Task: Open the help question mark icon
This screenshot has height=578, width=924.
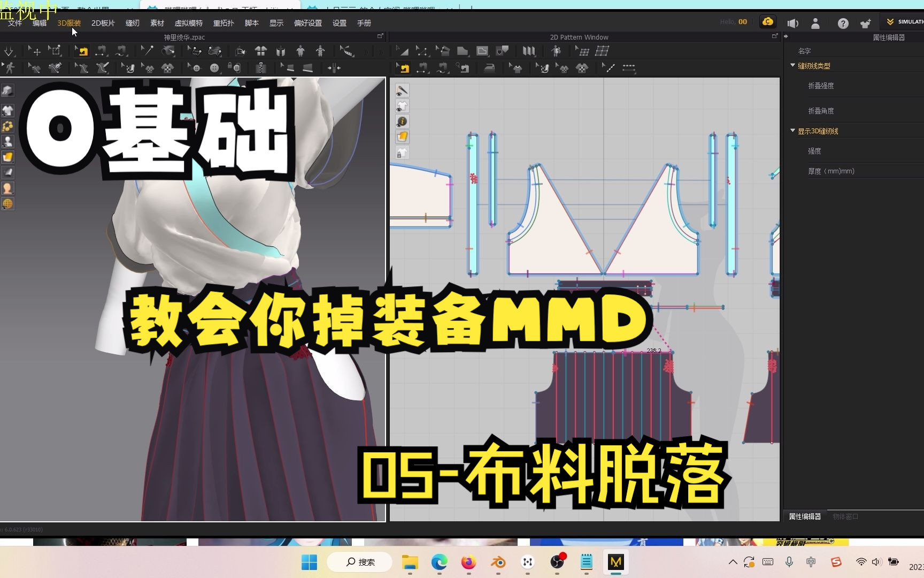Action: [843, 23]
